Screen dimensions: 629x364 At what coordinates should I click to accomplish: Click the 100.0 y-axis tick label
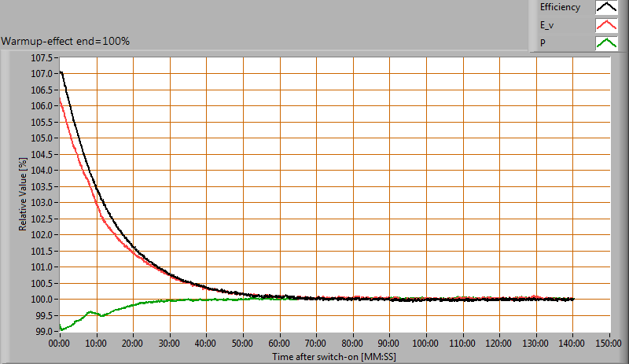[42, 300]
